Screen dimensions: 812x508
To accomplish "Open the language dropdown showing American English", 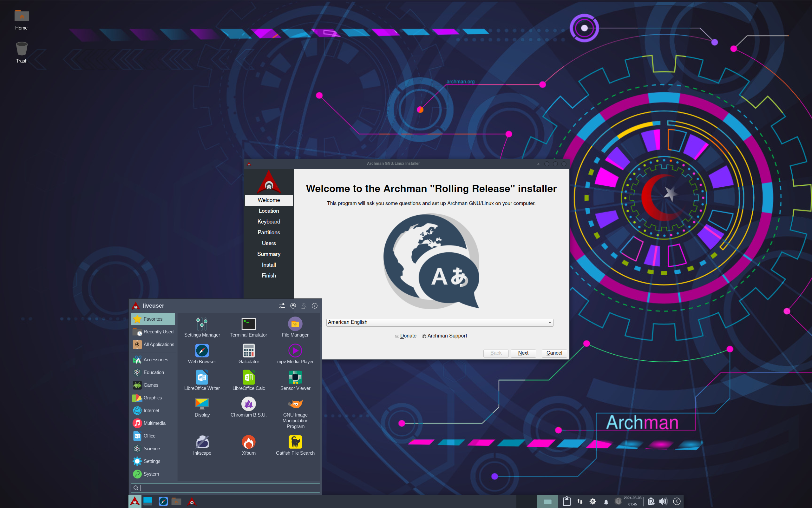I will pos(440,322).
